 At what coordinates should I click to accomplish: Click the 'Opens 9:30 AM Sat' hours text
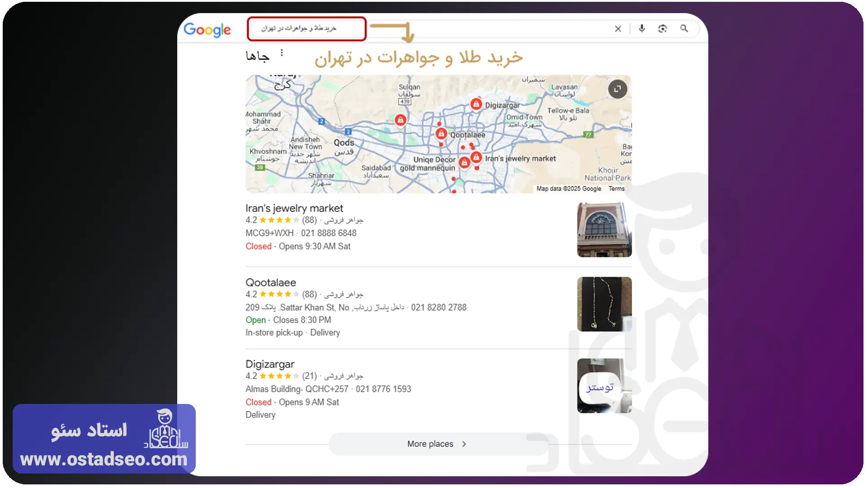(315, 246)
